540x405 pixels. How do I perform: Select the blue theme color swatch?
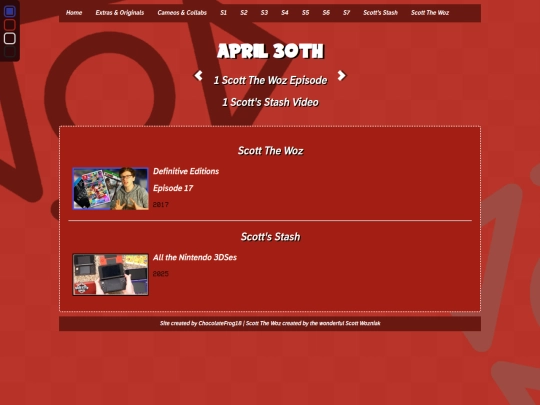pos(10,11)
